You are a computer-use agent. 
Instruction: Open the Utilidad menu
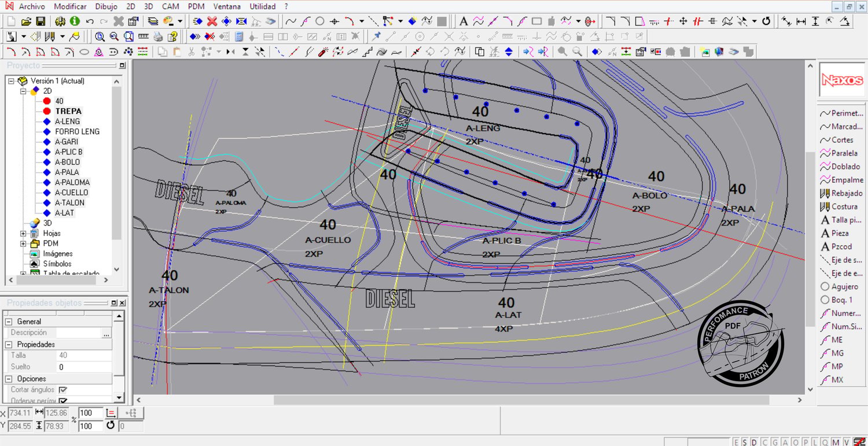[x=263, y=6]
